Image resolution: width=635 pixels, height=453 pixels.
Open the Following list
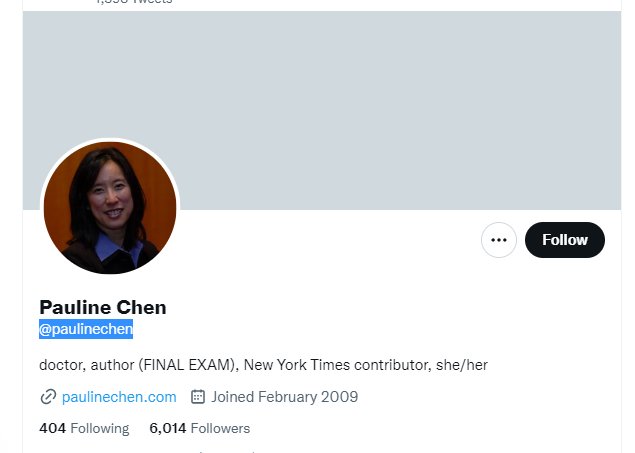[x=84, y=428]
